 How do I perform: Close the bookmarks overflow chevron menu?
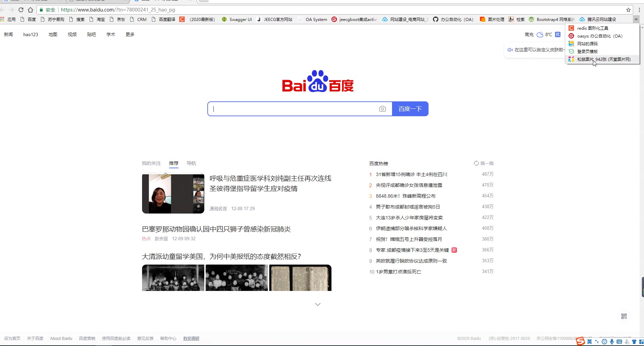[636, 19]
